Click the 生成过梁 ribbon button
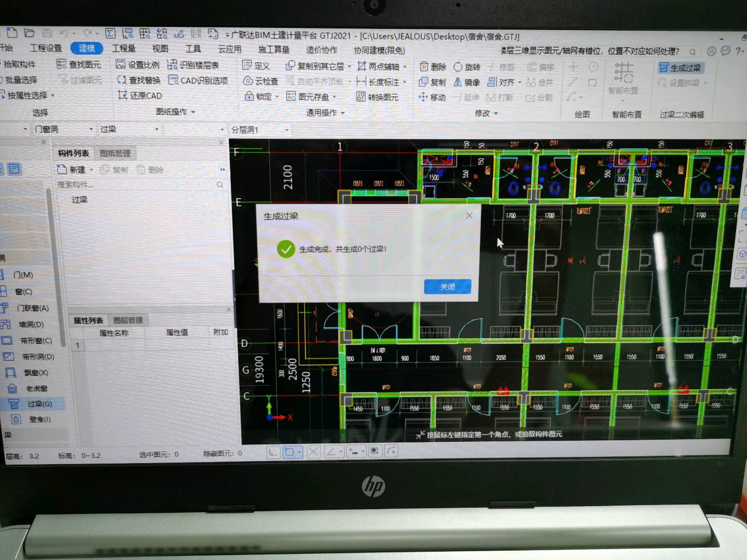The height and width of the screenshot is (560, 747). click(x=680, y=68)
